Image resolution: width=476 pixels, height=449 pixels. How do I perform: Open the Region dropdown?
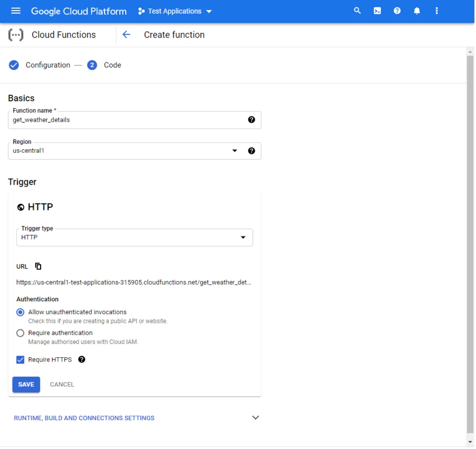(234, 151)
